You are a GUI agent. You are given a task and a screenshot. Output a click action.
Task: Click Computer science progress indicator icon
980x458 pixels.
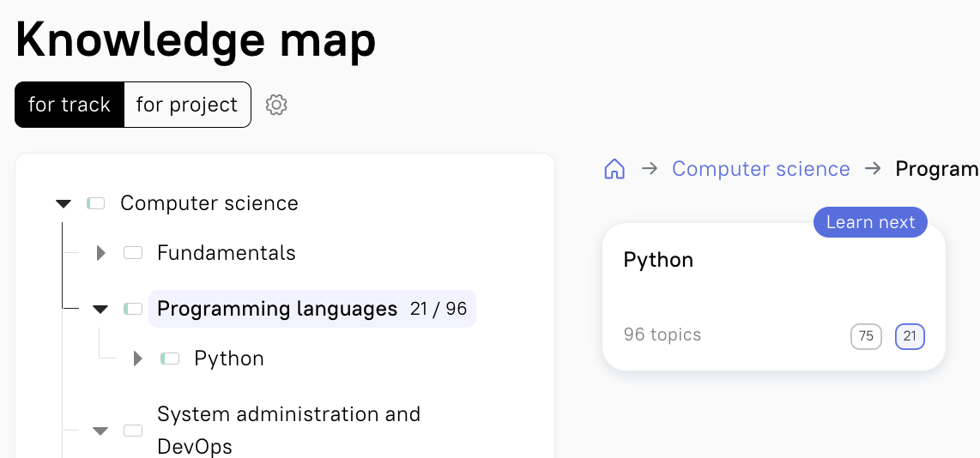95,203
